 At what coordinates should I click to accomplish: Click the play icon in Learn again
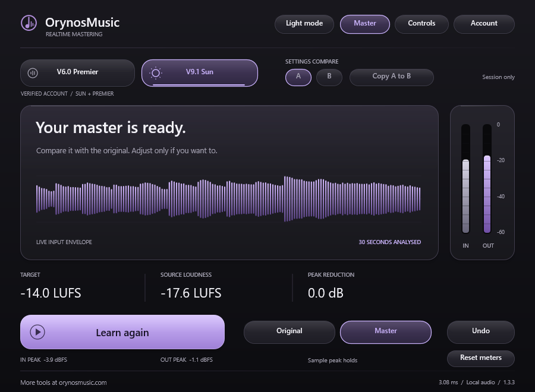pyautogui.click(x=37, y=332)
